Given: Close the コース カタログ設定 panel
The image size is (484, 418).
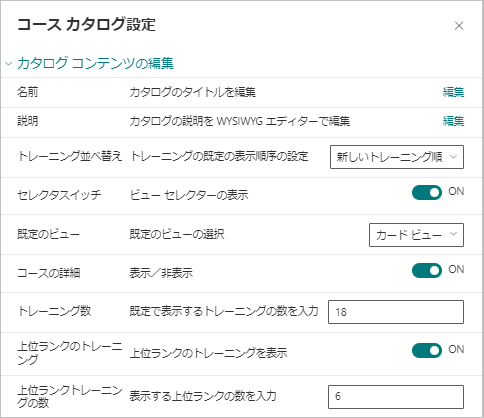Looking at the screenshot, I should (459, 26).
